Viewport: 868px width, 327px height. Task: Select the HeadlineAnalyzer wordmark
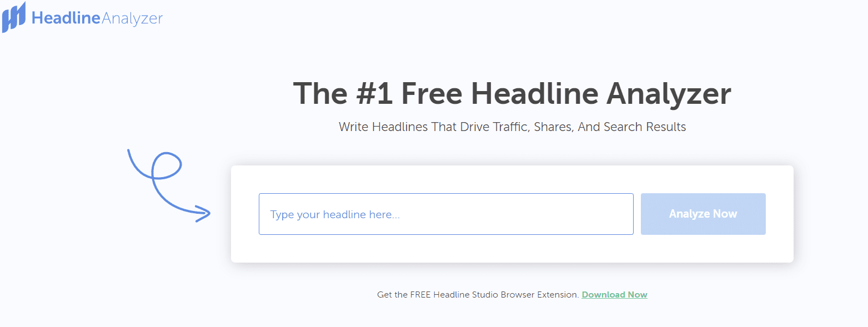pos(98,18)
